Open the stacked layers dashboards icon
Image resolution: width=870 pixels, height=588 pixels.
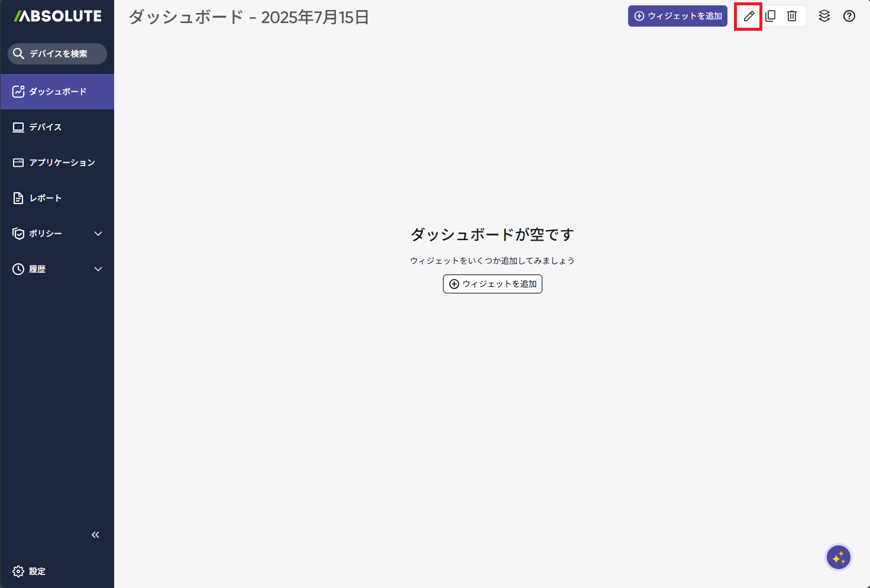[824, 17]
